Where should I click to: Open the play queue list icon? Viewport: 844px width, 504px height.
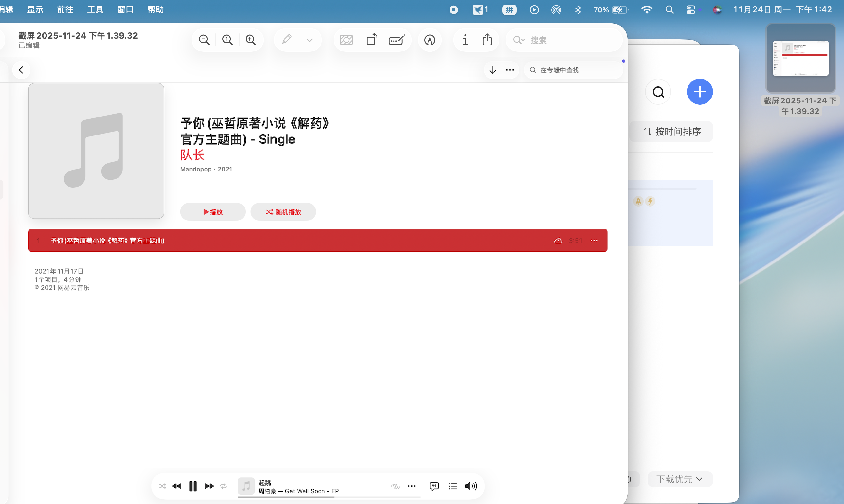(453, 486)
